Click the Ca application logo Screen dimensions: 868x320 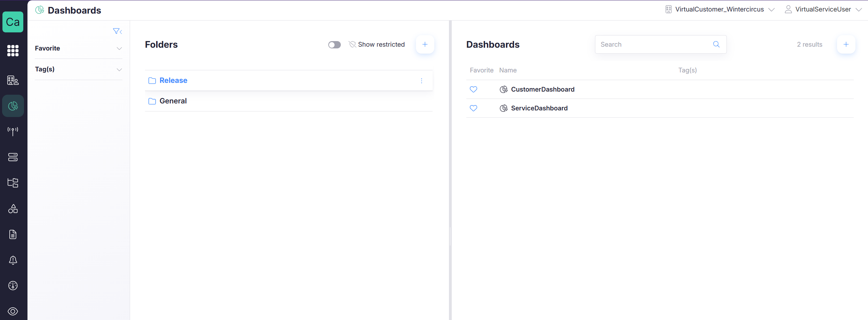pyautogui.click(x=13, y=22)
